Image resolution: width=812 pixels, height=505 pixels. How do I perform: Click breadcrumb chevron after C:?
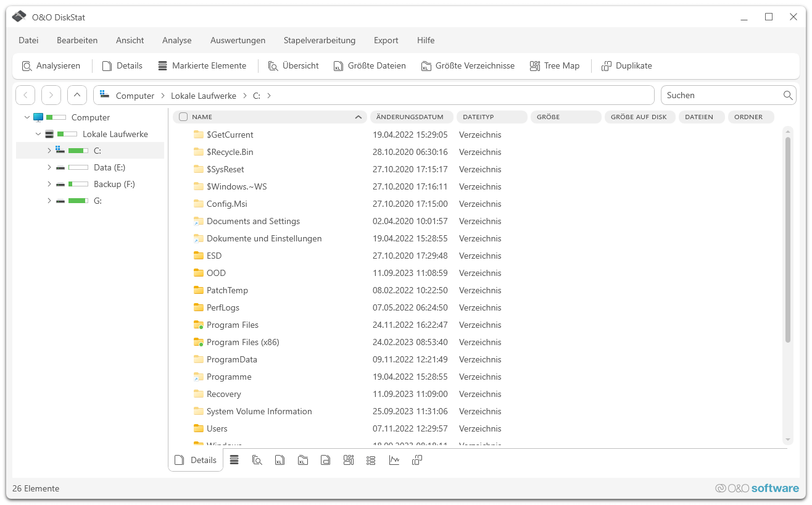click(x=269, y=96)
